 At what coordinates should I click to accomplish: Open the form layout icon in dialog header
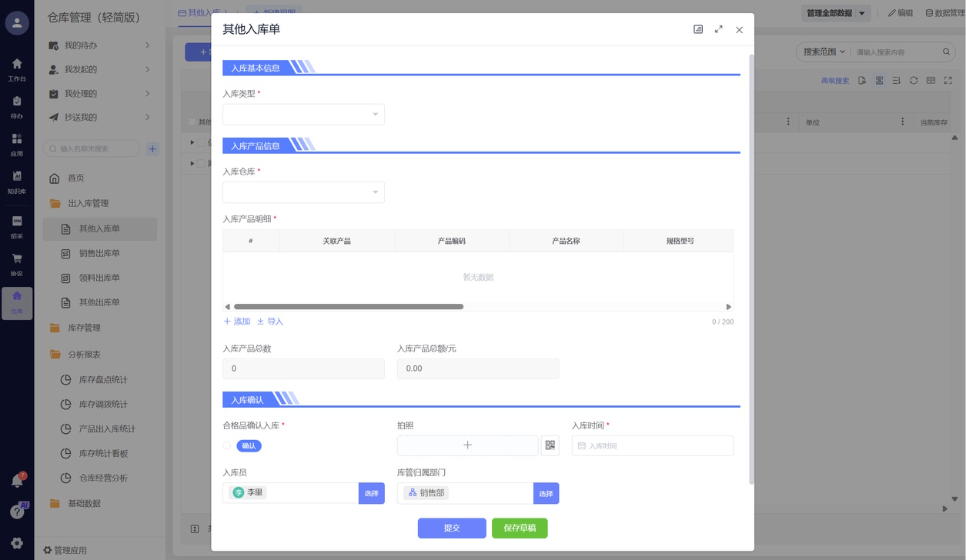tap(698, 29)
